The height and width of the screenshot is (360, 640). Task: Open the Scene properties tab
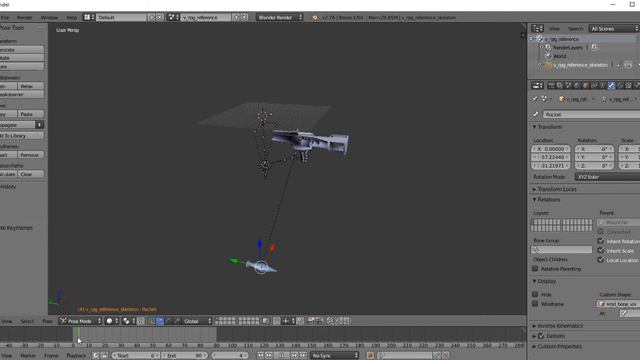567,85
